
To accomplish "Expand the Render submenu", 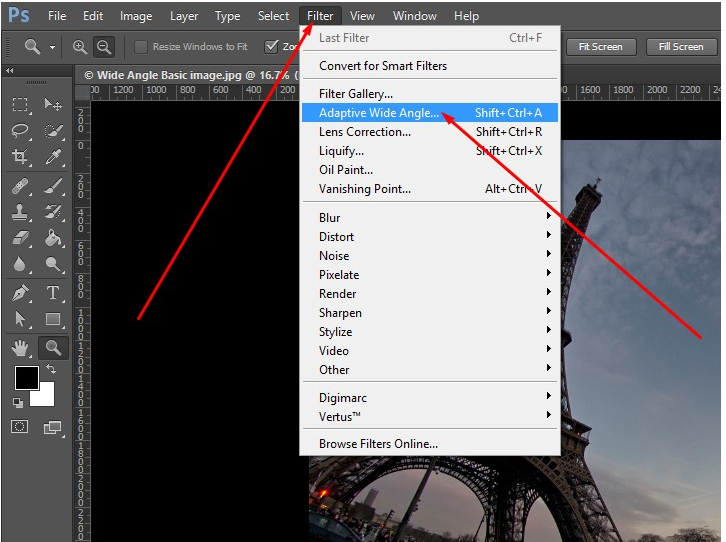I will pyautogui.click(x=430, y=293).
